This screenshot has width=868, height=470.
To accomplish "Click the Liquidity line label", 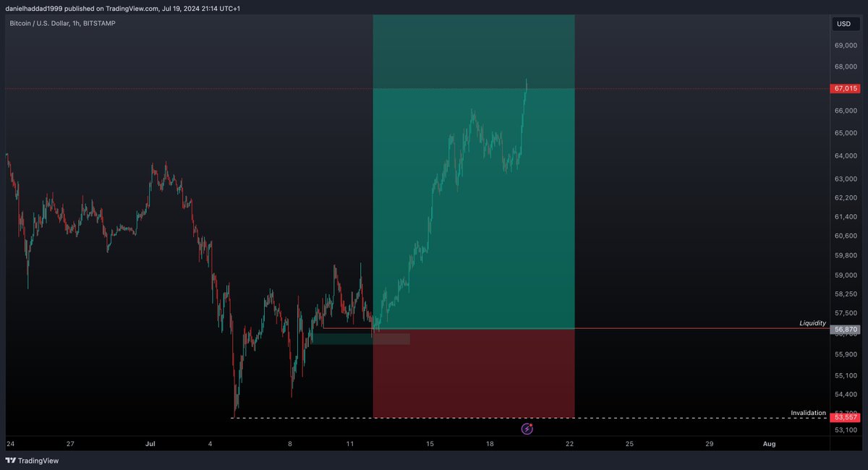I will 812,323.
